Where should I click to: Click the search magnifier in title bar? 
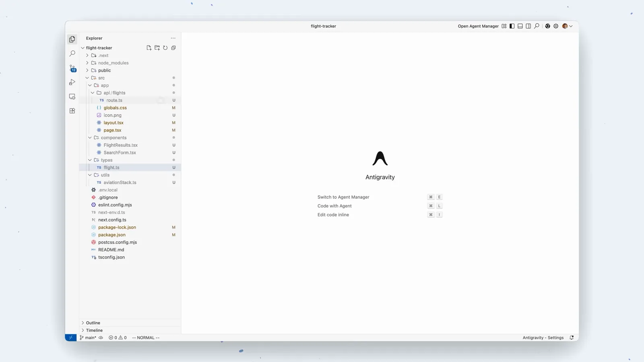point(537,26)
